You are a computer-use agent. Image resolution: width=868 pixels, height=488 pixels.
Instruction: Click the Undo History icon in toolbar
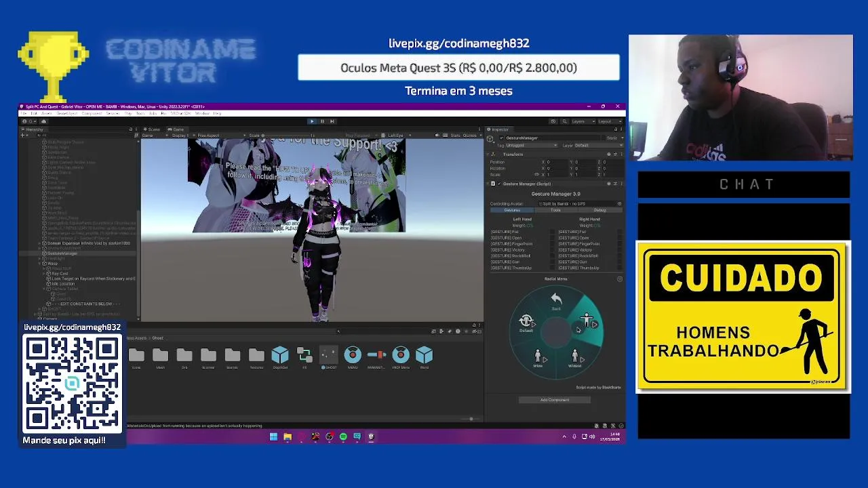point(553,121)
